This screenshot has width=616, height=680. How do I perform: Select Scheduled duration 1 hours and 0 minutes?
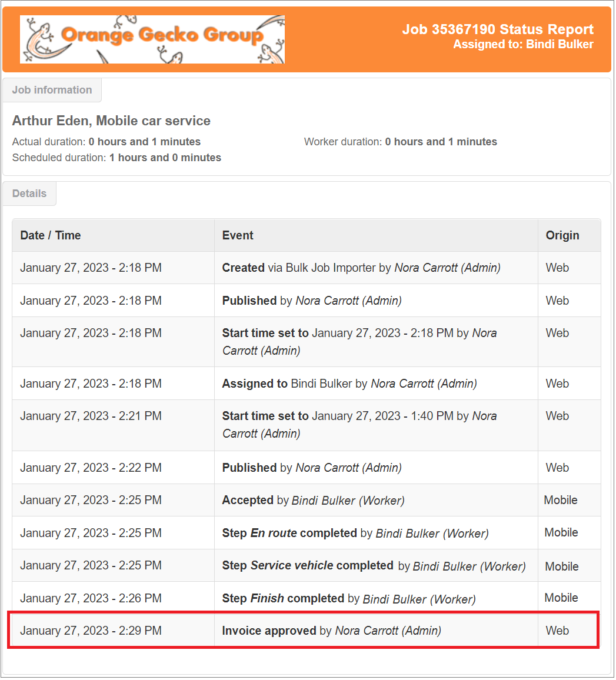(116, 158)
